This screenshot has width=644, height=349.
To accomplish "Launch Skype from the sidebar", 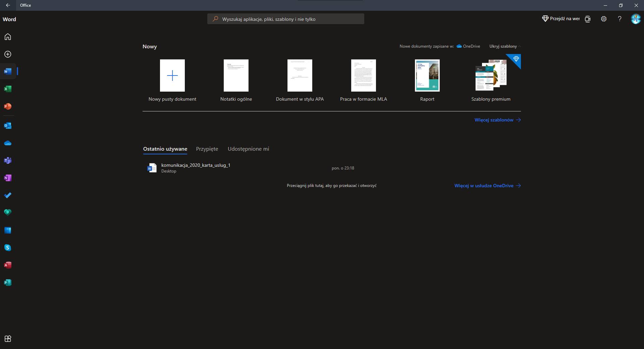I will click(8, 248).
